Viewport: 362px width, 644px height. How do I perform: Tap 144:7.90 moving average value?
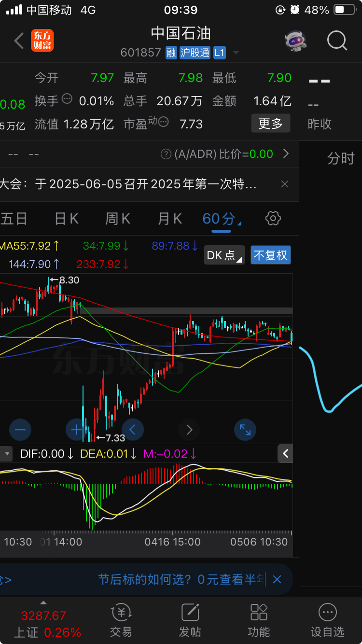(34, 264)
